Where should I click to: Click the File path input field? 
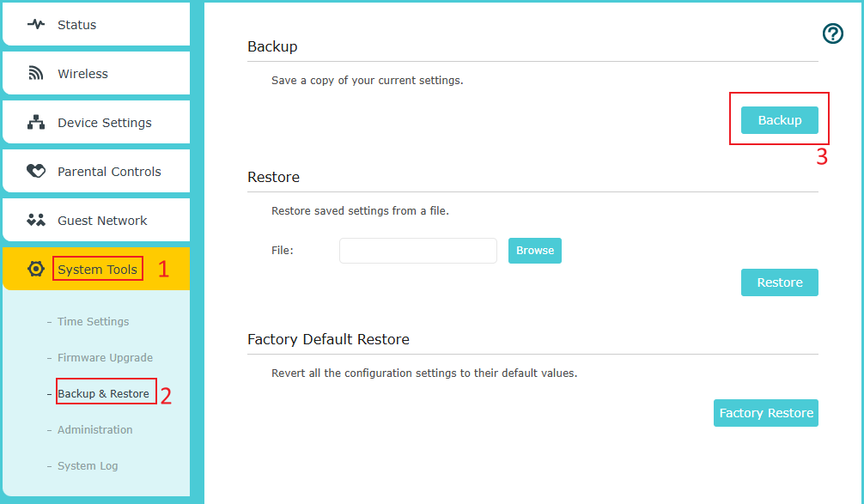coord(417,251)
